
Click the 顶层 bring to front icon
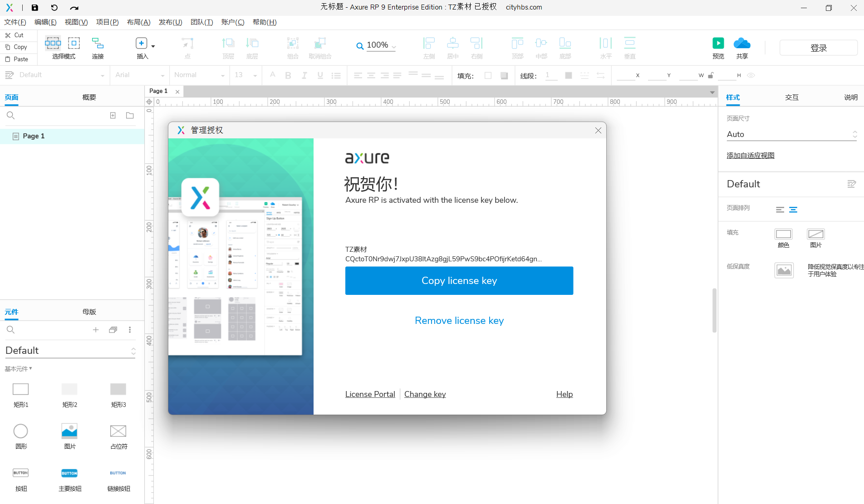click(x=228, y=43)
